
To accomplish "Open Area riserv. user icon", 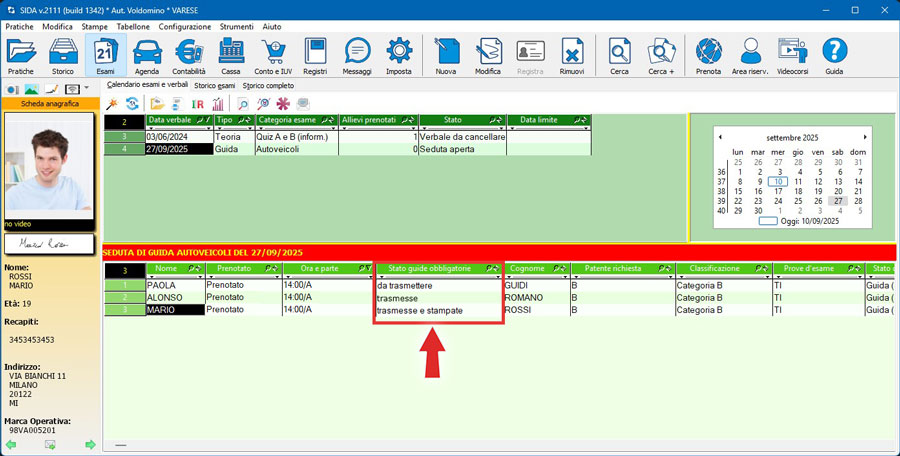I will click(x=749, y=57).
